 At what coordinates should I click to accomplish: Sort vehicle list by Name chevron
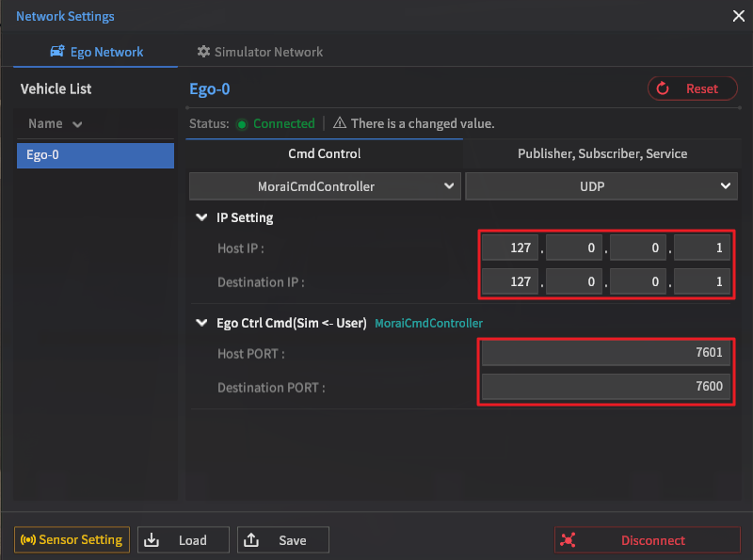(77, 124)
